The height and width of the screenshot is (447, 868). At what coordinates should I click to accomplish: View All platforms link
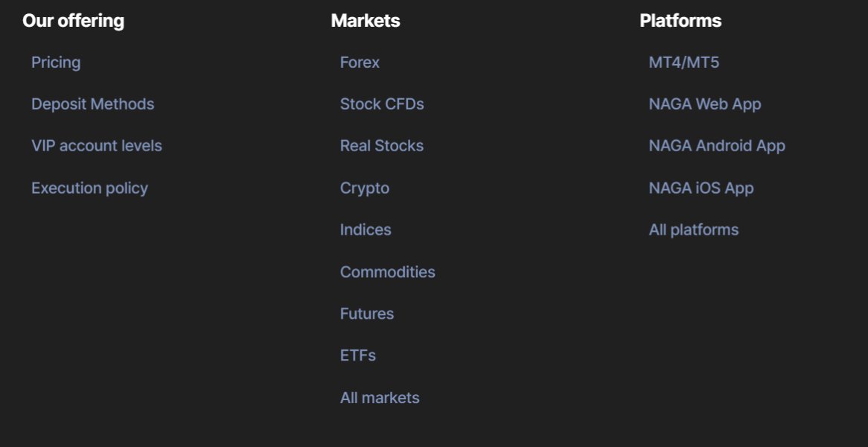(x=693, y=230)
